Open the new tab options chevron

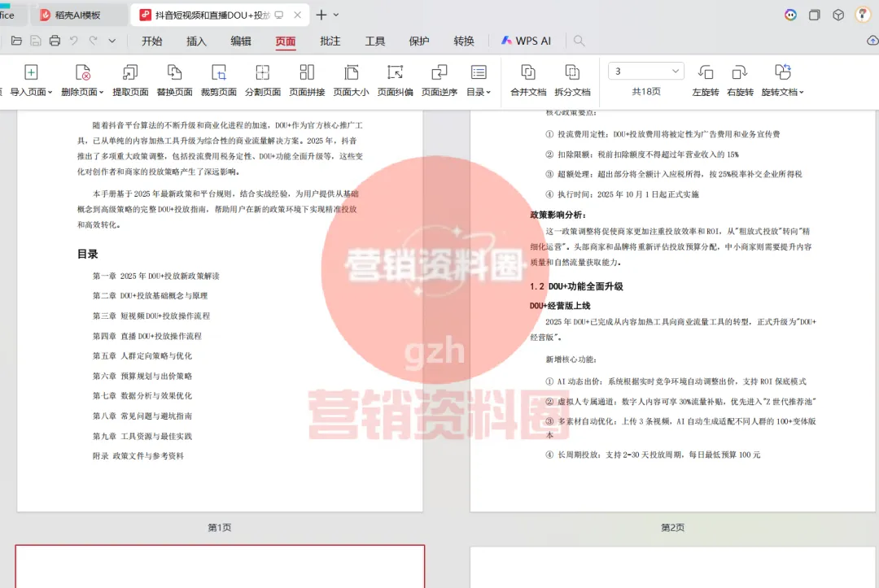(336, 15)
